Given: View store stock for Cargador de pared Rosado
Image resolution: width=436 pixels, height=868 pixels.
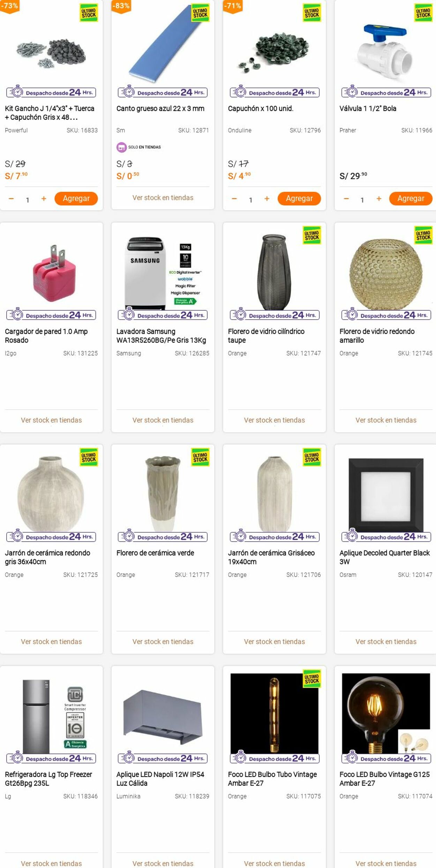Looking at the screenshot, I should (51, 420).
